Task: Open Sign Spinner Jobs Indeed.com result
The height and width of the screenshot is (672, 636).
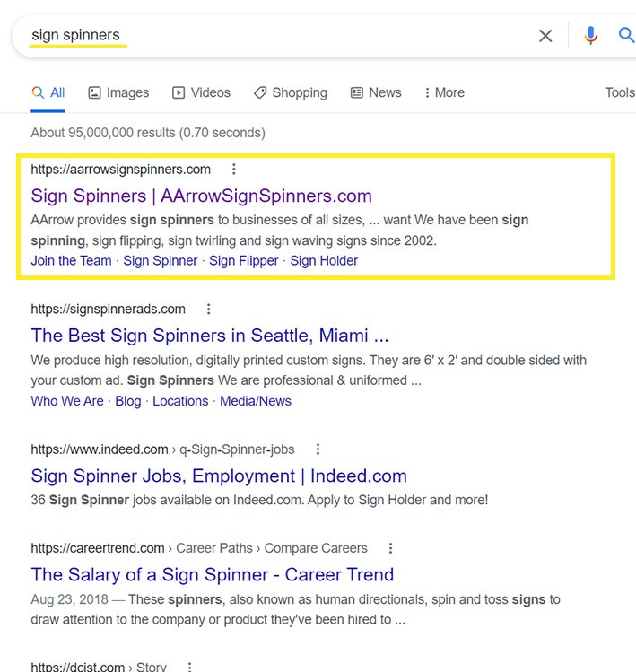Action: pos(219,476)
